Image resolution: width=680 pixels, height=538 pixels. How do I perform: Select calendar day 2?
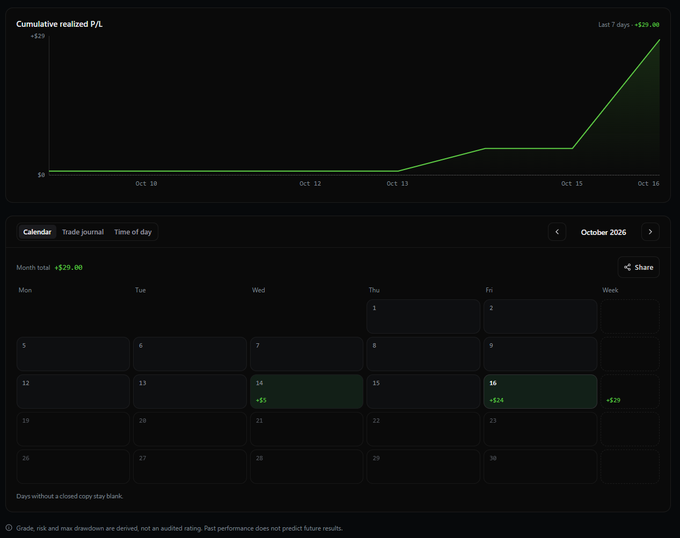coord(540,316)
